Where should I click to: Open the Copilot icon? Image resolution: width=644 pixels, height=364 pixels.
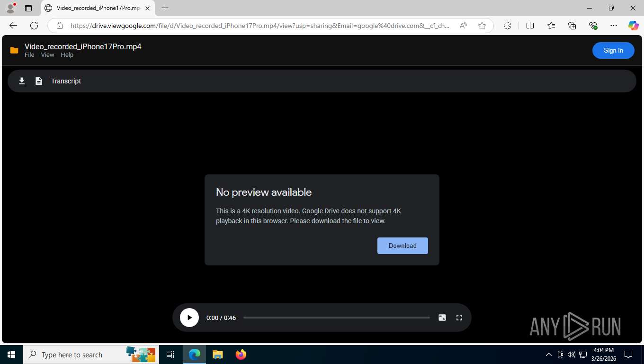point(634,26)
